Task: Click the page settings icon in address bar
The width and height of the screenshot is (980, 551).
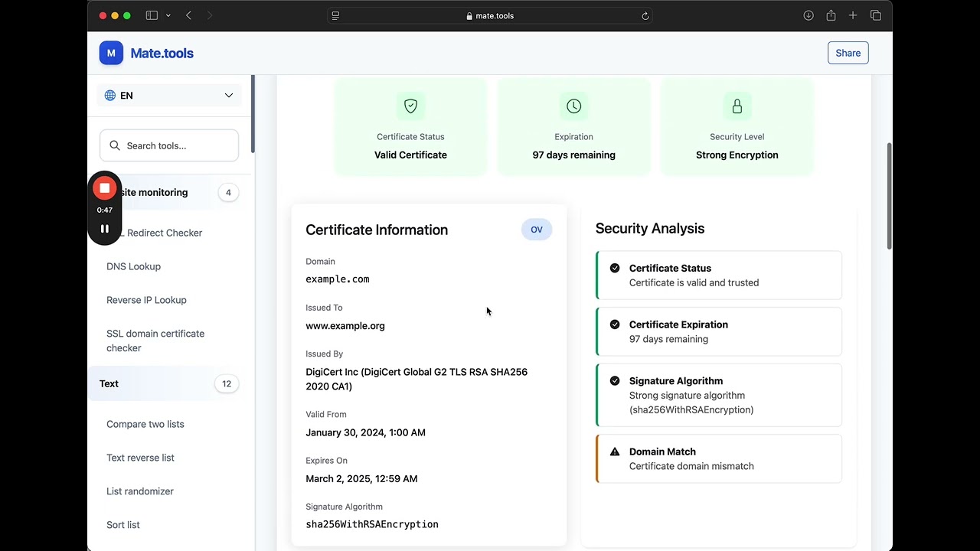Action: pyautogui.click(x=335, y=15)
